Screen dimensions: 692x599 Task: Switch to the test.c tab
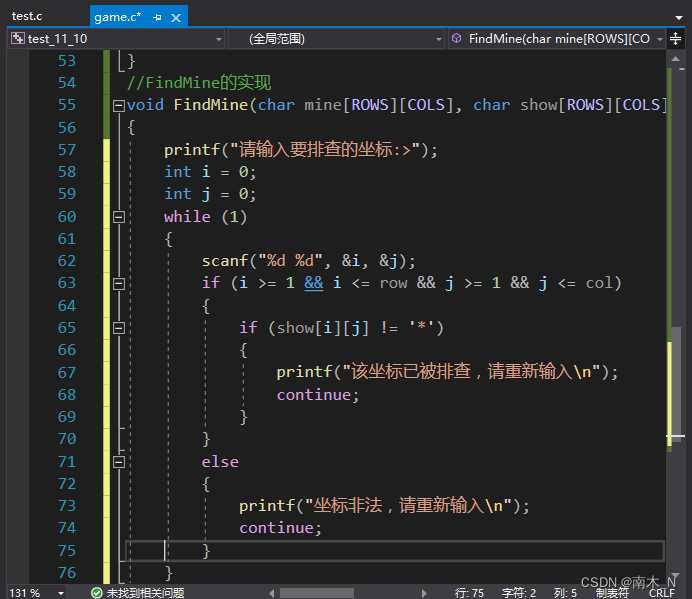tap(27, 16)
